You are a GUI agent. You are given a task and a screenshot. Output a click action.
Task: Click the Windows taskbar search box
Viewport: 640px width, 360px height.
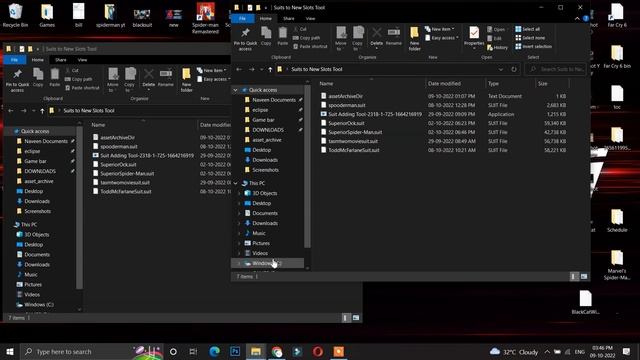pyautogui.click(x=92, y=351)
